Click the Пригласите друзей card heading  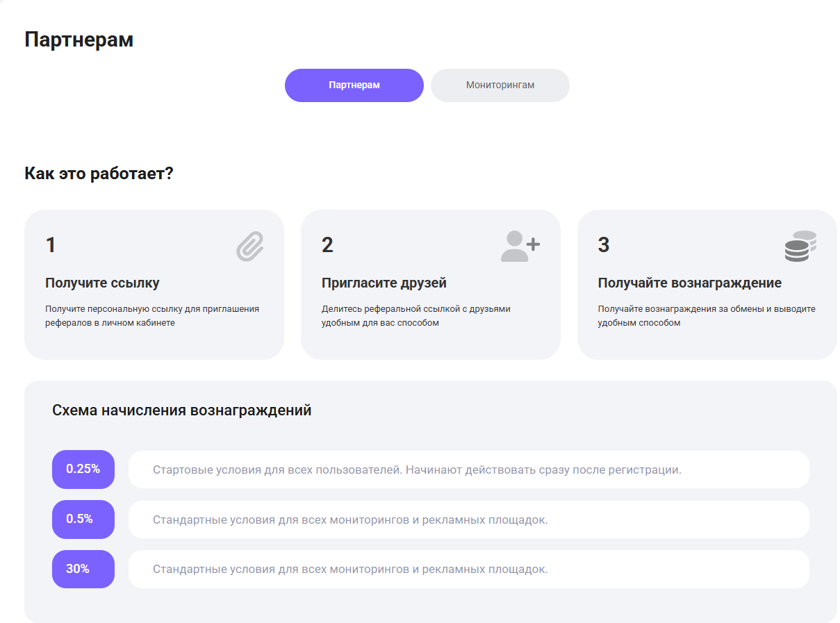pyautogui.click(x=384, y=283)
